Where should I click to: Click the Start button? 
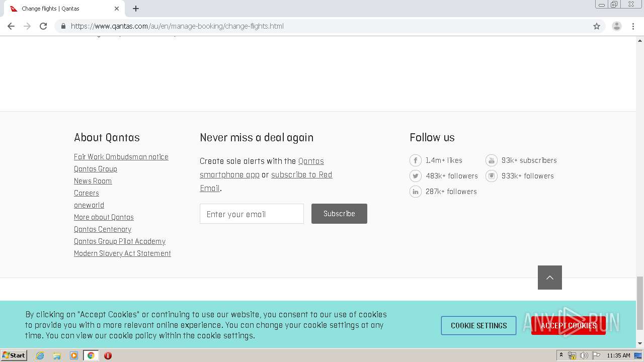pos(14,355)
